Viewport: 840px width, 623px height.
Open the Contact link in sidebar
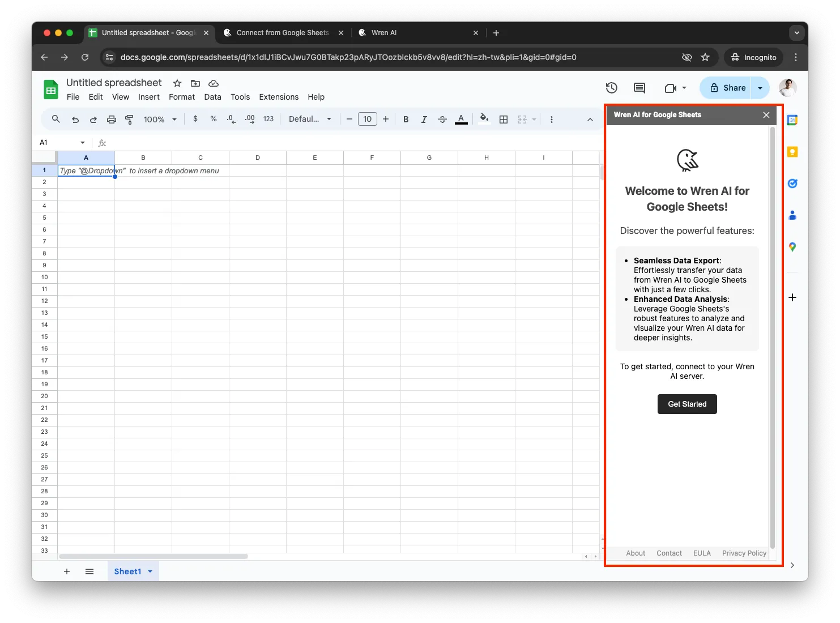(x=669, y=553)
